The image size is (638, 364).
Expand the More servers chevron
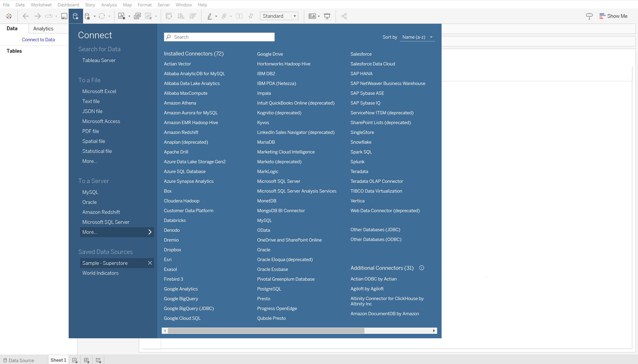coord(150,232)
